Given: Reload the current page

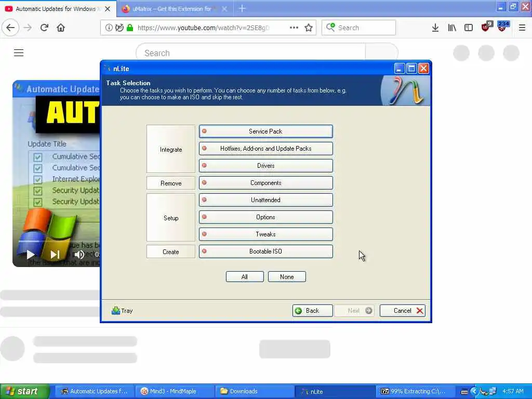Looking at the screenshot, I should (x=44, y=28).
